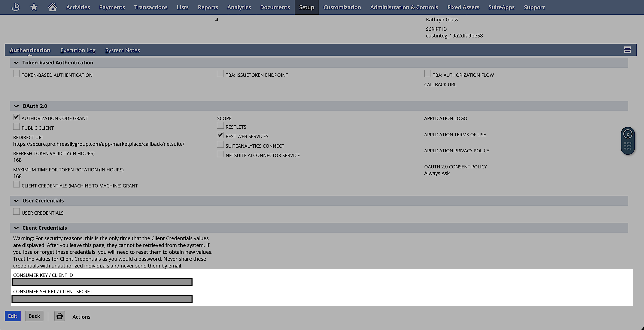Uncheck the Authorization Code Grant checkbox

pos(16,117)
